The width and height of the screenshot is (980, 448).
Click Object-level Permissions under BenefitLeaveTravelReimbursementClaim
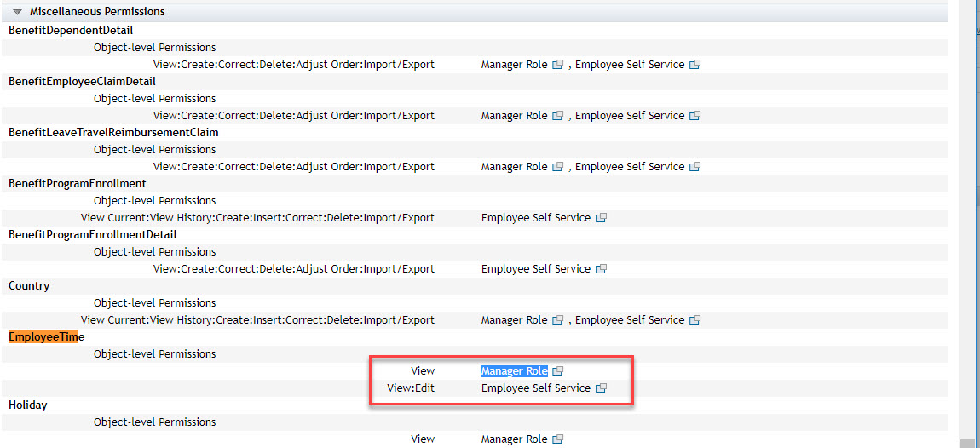pos(154,150)
